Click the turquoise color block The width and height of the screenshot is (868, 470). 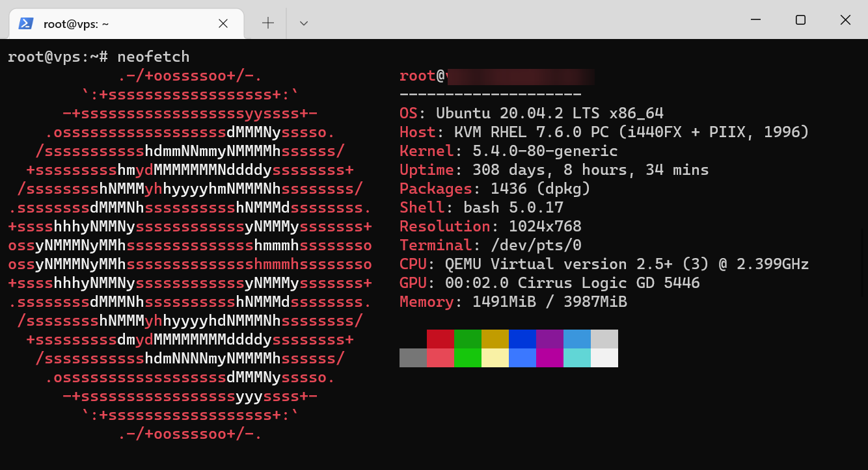pyautogui.click(x=576, y=358)
